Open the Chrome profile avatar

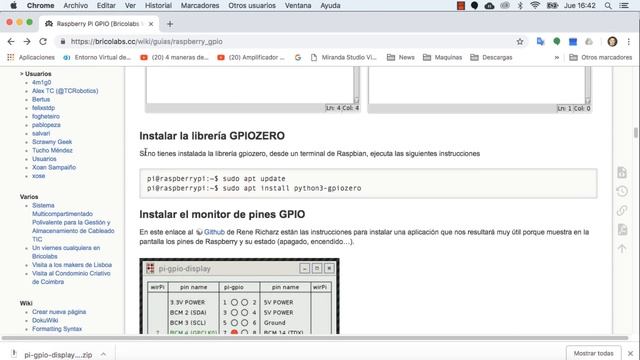coord(612,42)
